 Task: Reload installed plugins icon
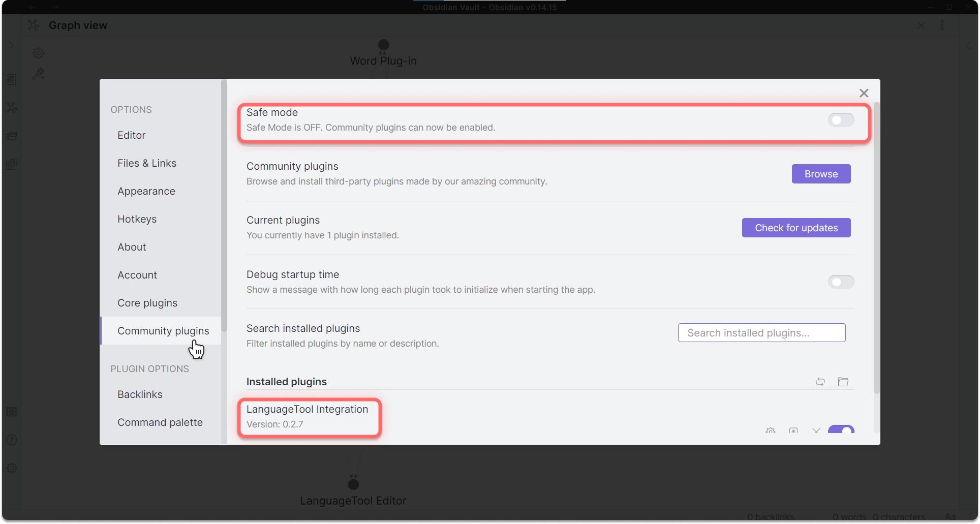(820, 382)
